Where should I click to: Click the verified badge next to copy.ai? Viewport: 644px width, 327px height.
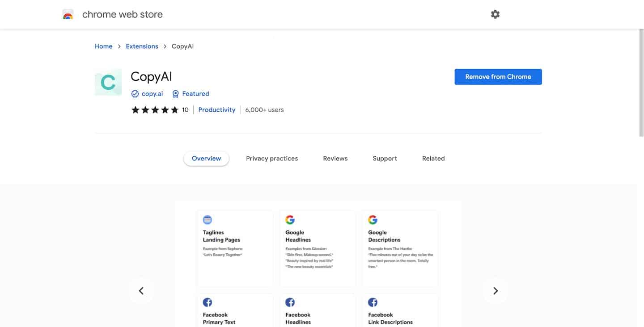[x=135, y=94]
